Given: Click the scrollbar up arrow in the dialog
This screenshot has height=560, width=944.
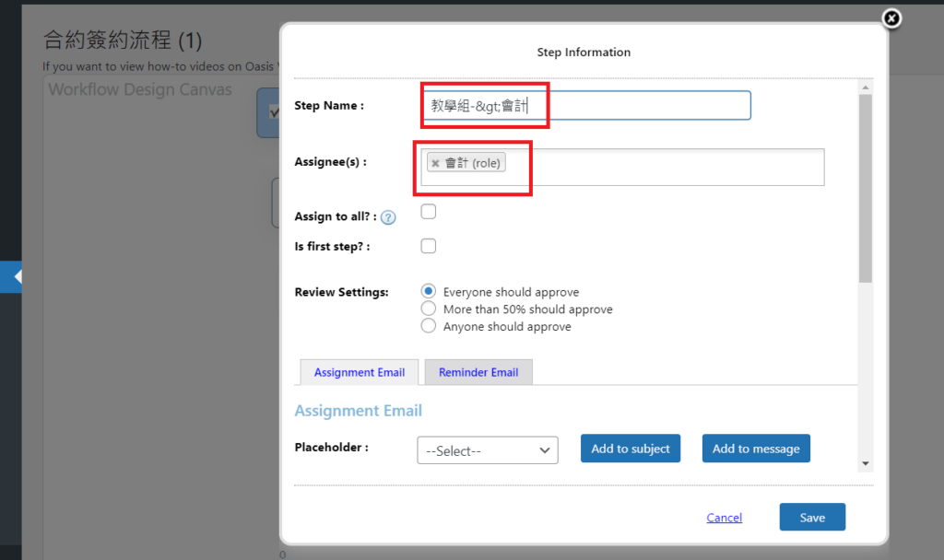Looking at the screenshot, I should [865, 86].
